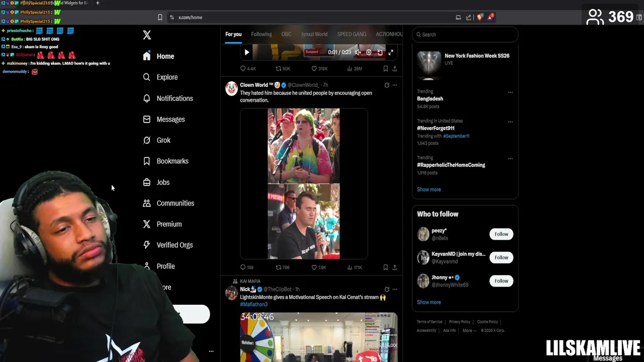644x362 pixels.
Task: Open Messages in the sidebar
Action: tap(164, 119)
